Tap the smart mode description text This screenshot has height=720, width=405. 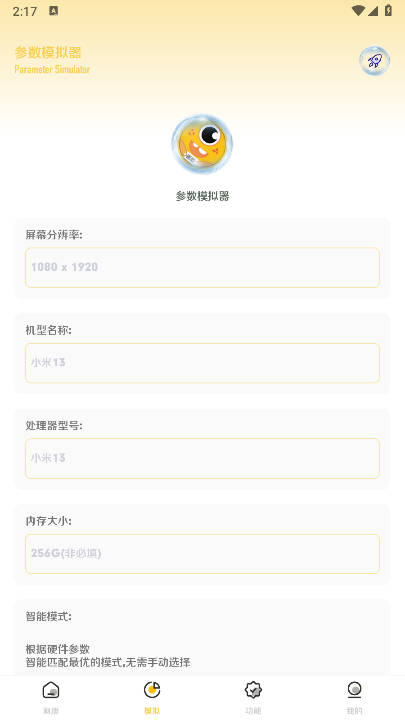[x=108, y=656]
